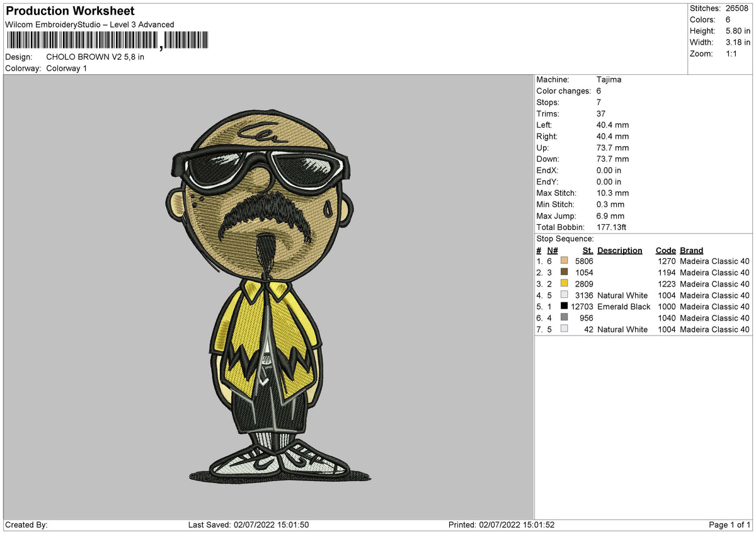756x534 pixels.
Task: Click the tan thread swatch for stop 1
Action: click(564, 261)
